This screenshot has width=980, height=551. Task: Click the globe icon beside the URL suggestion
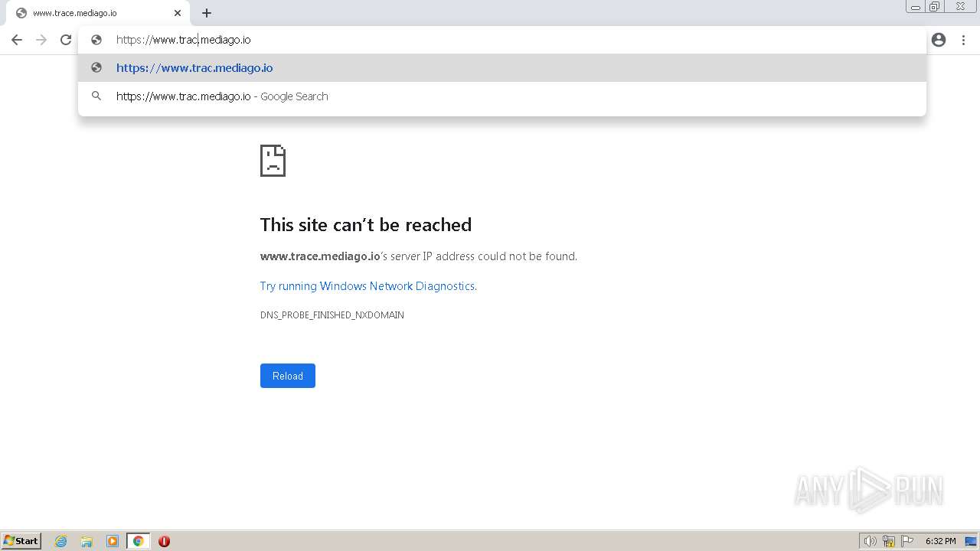[96, 67]
